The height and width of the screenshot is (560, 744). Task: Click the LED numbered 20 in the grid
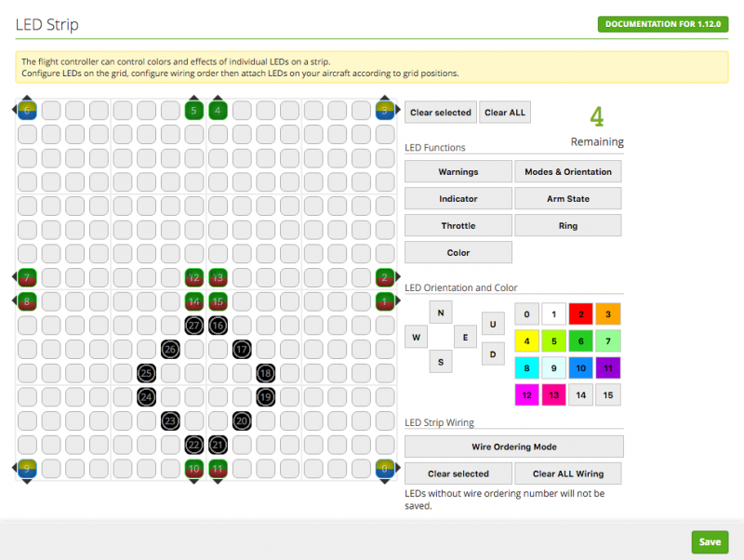pyautogui.click(x=242, y=421)
